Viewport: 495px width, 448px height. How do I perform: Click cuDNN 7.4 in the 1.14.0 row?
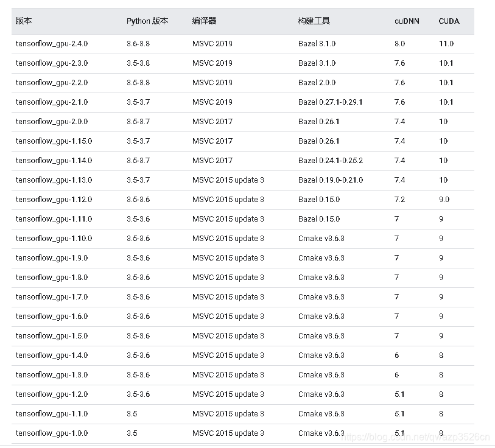click(399, 161)
